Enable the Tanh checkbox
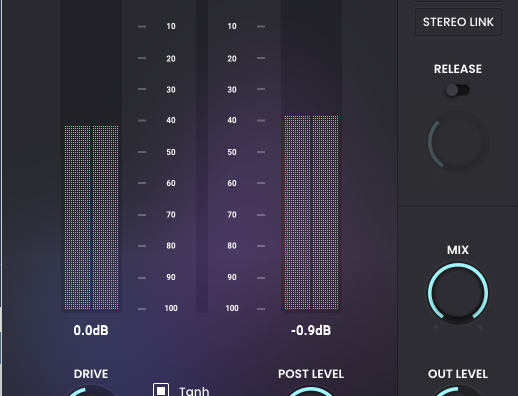This screenshot has width=518, height=396. (x=161, y=390)
